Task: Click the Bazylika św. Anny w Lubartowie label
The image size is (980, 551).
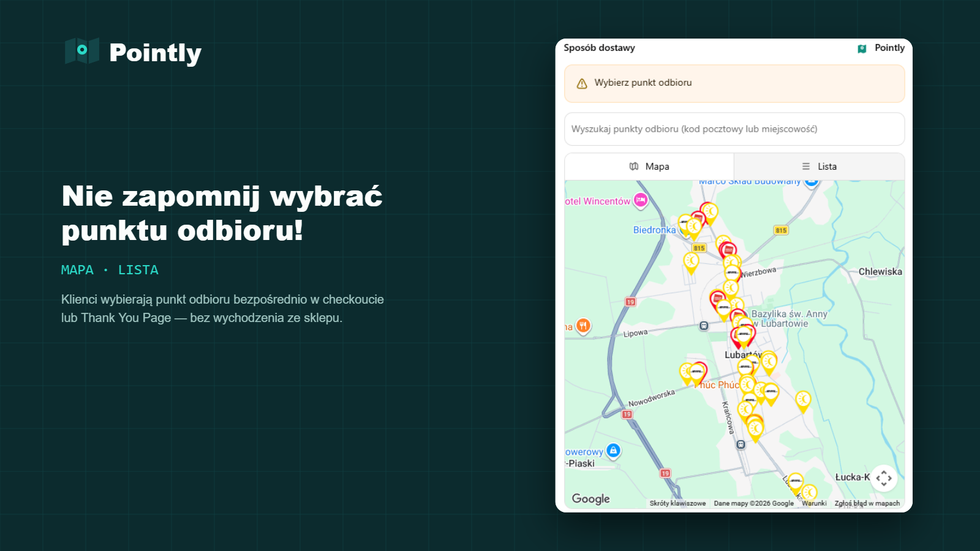Action: (789, 319)
